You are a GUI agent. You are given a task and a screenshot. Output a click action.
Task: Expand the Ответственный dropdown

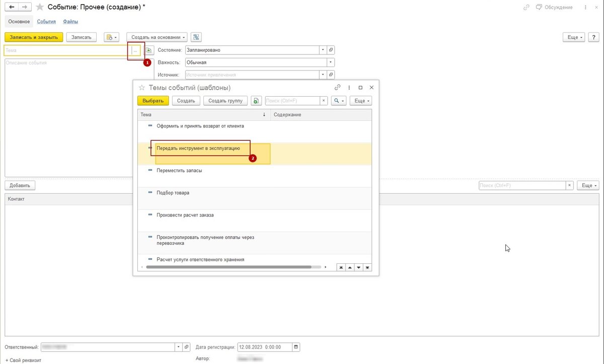[x=178, y=347]
